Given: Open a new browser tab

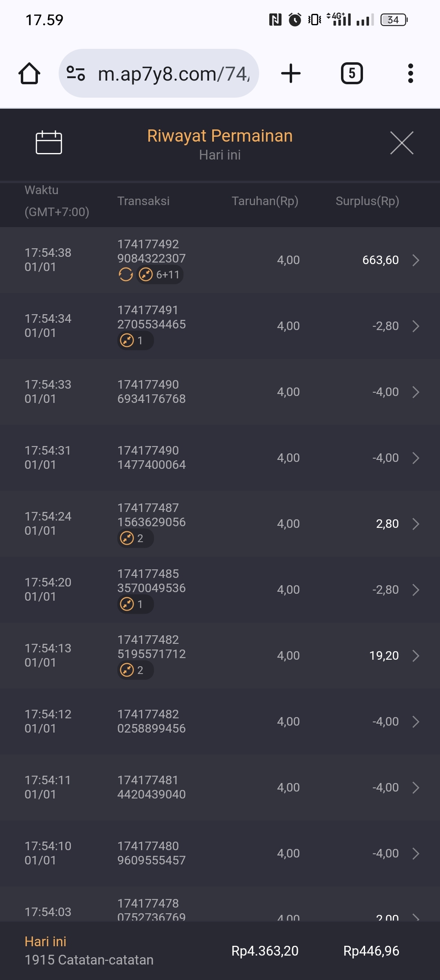Looking at the screenshot, I should [x=291, y=74].
